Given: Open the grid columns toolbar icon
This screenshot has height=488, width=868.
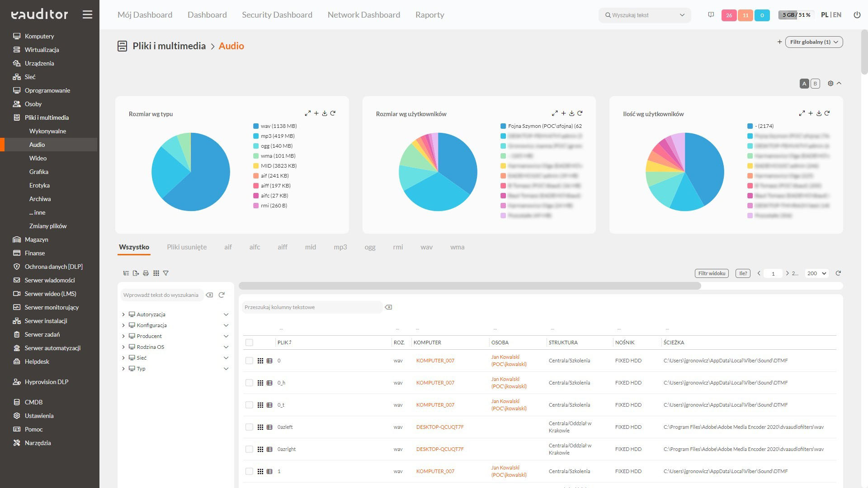Looking at the screenshot, I should [x=156, y=273].
